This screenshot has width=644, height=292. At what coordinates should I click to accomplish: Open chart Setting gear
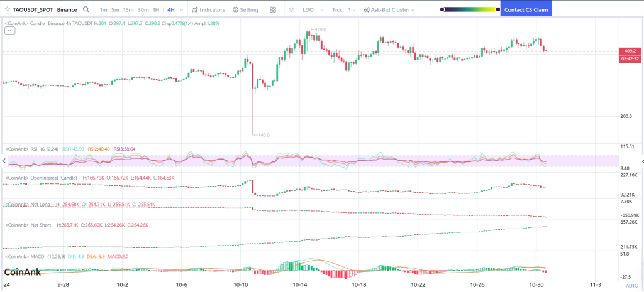[x=245, y=10]
